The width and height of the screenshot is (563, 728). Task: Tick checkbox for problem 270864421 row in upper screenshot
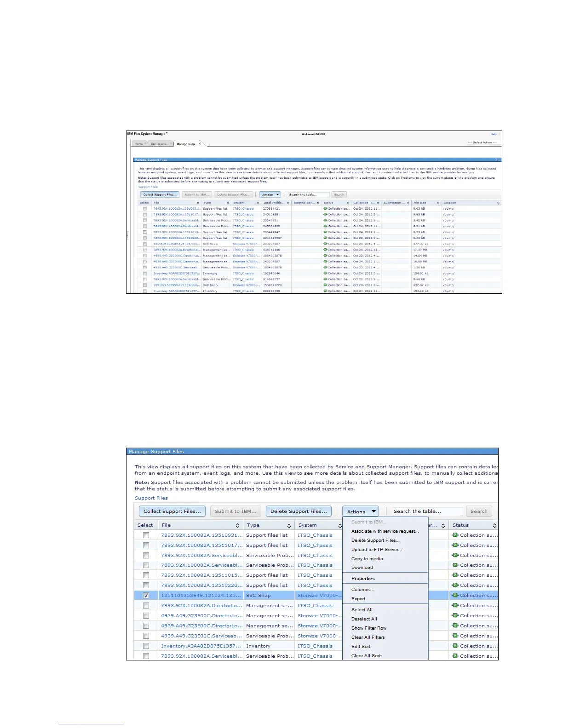click(x=145, y=209)
